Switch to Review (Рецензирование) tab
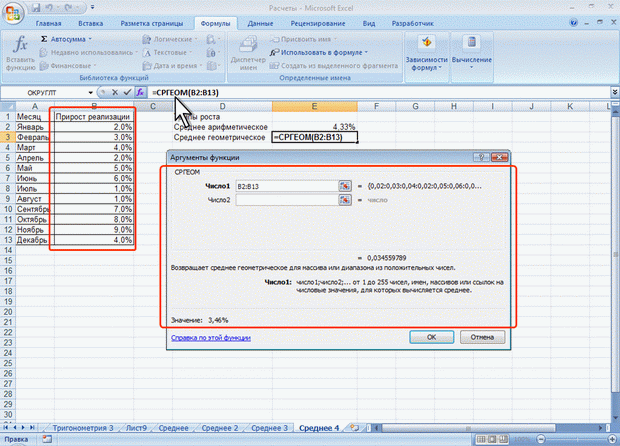The width and height of the screenshot is (620, 446). [318, 24]
